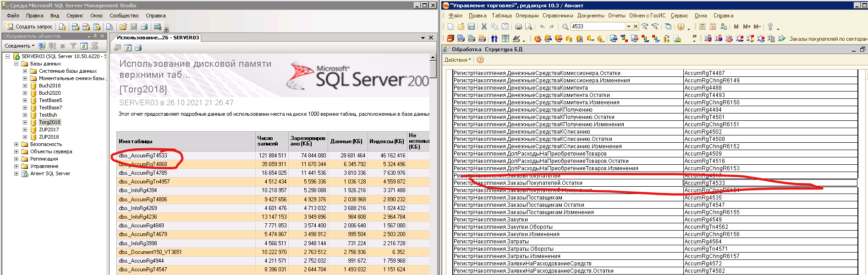Select the ZUP2017 database in Object Explorer
The height and width of the screenshot is (275, 868).
[49, 129]
